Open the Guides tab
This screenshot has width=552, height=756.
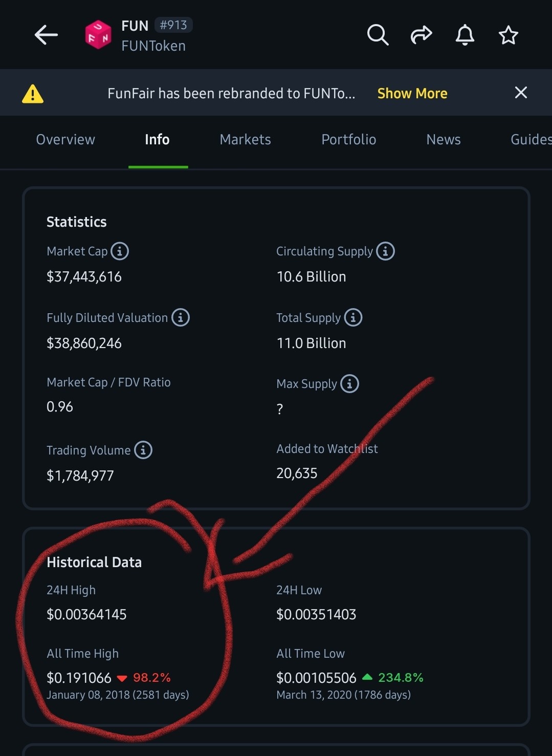point(531,140)
